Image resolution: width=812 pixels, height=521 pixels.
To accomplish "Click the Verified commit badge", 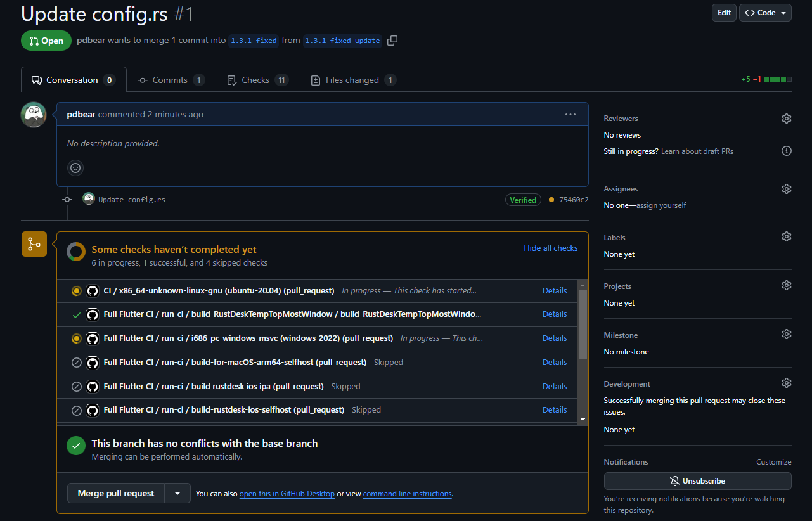I will coord(523,200).
